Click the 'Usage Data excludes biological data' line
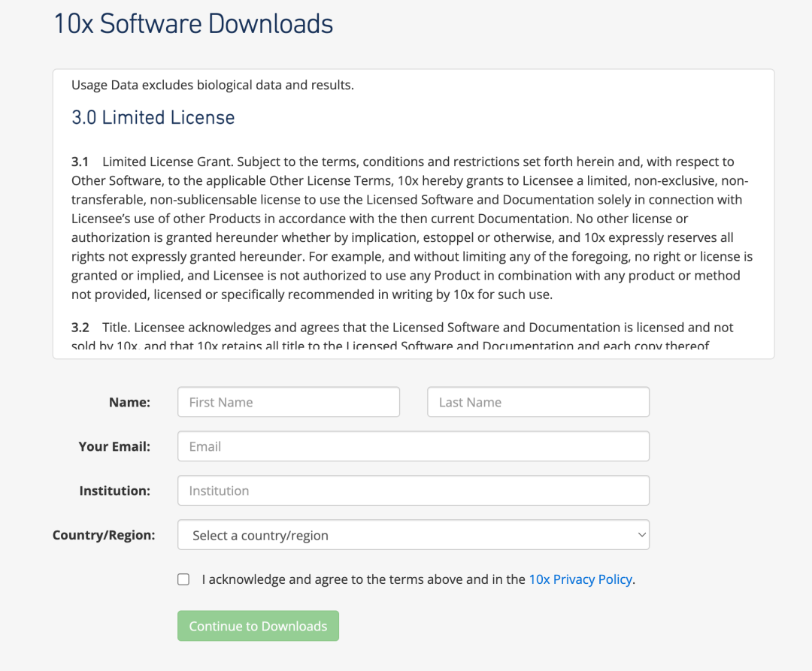The image size is (812, 671). pyautogui.click(x=212, y=85)
